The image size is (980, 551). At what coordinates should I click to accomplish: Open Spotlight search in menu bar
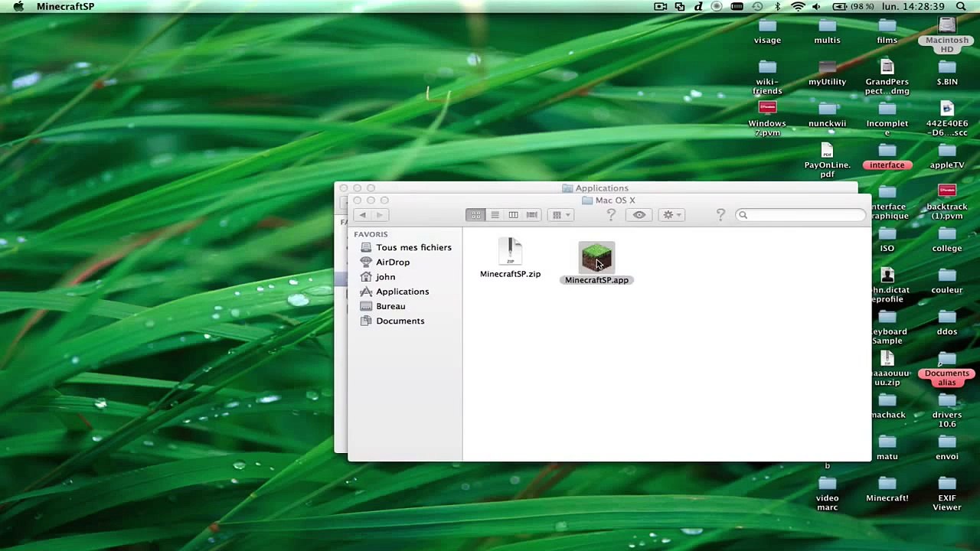point(961,7)
